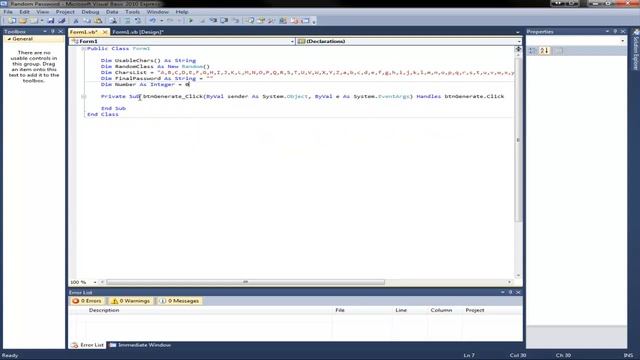Click the Open File toolbar icon
The image size is (640, 360).
pyautogui.click(x=23, y=20)
